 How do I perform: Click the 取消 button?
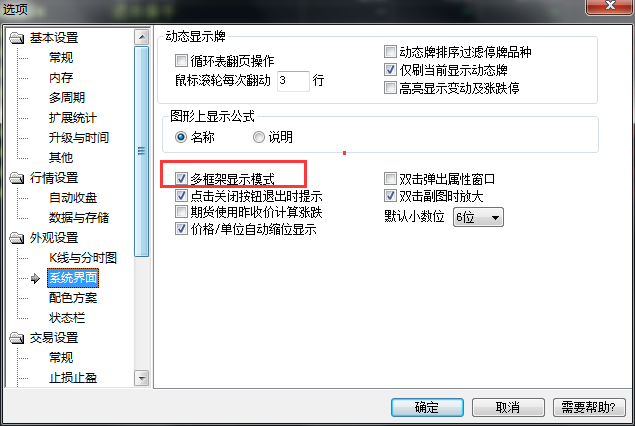point(508,407)
